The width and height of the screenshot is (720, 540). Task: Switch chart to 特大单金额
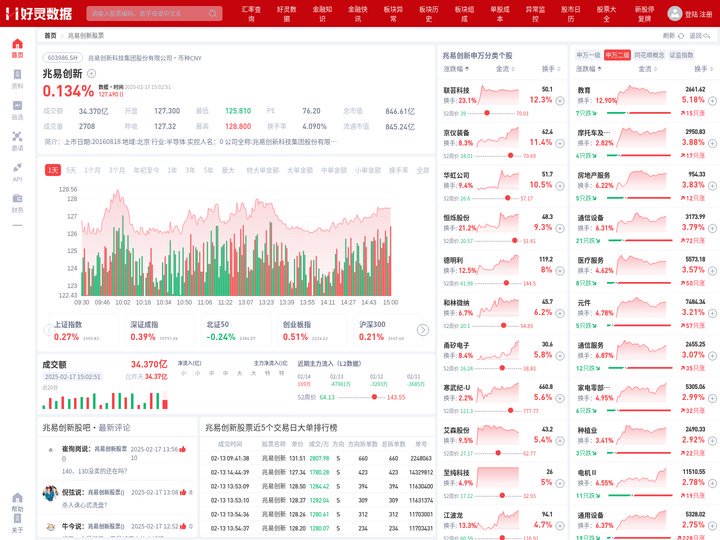pos(263,170)
